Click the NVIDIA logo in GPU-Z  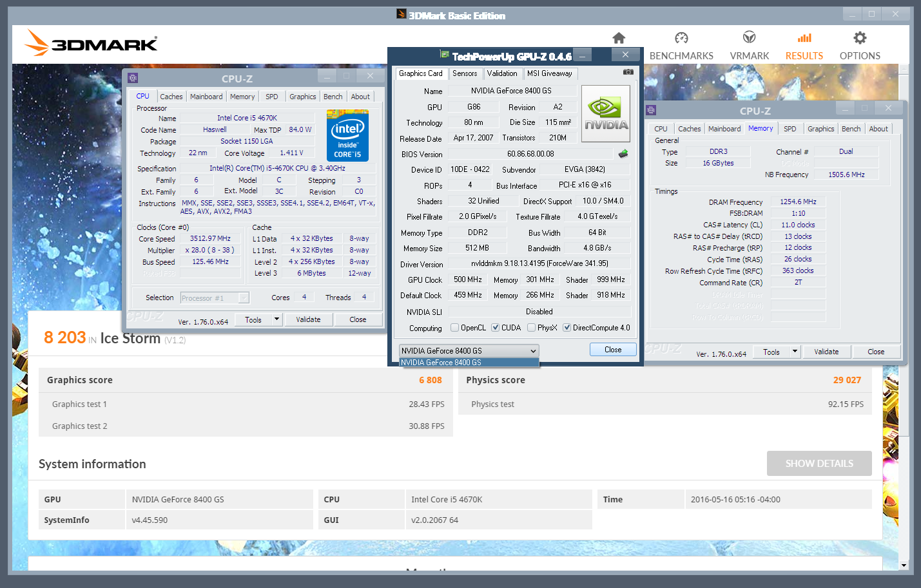pyautogui.click(x=606, y=114)
